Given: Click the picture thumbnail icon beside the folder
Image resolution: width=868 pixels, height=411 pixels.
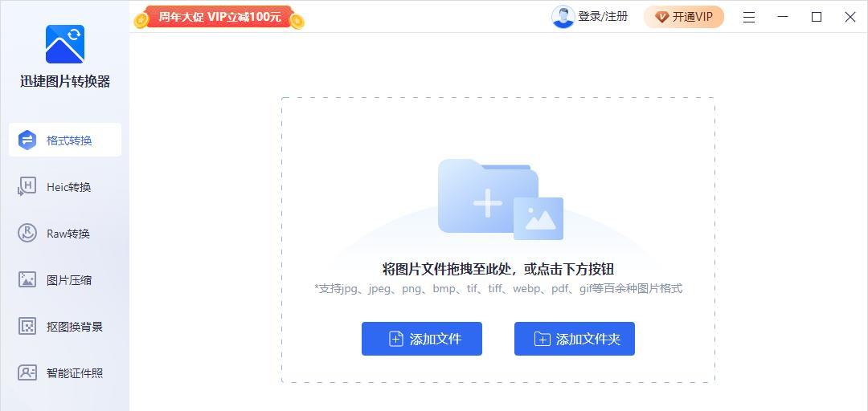Looking at the screenshot, I should pos(538,218).
